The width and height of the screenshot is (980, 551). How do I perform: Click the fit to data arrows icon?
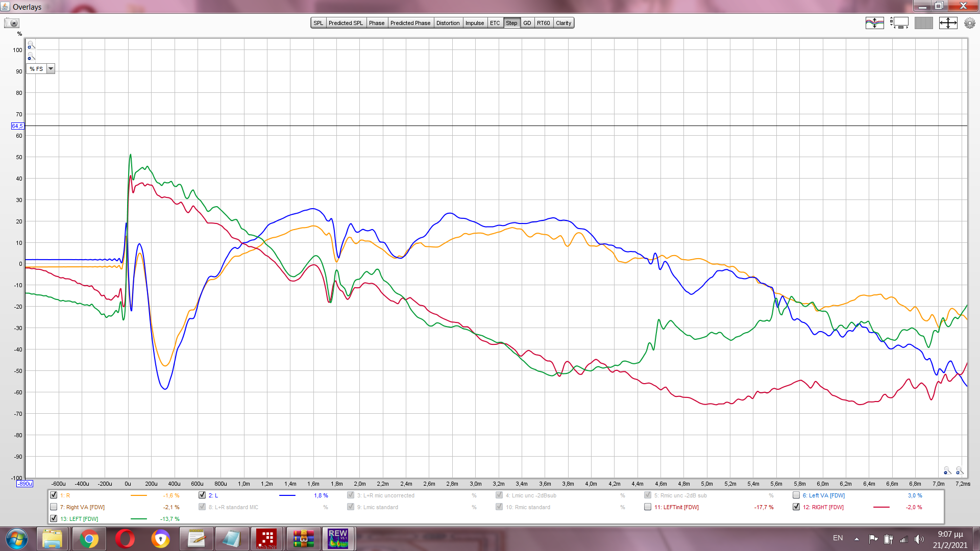[948, 23]
